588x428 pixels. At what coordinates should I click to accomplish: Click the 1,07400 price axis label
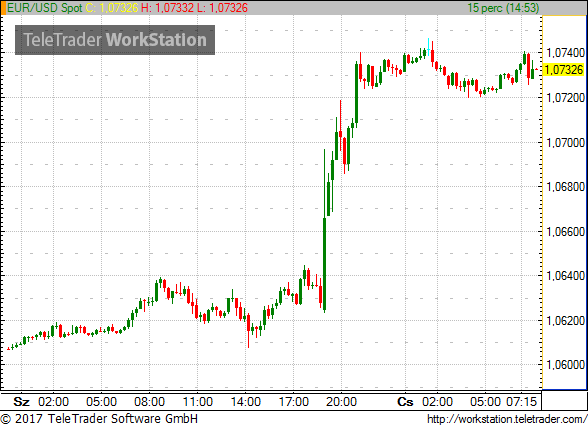coord(566,53)
